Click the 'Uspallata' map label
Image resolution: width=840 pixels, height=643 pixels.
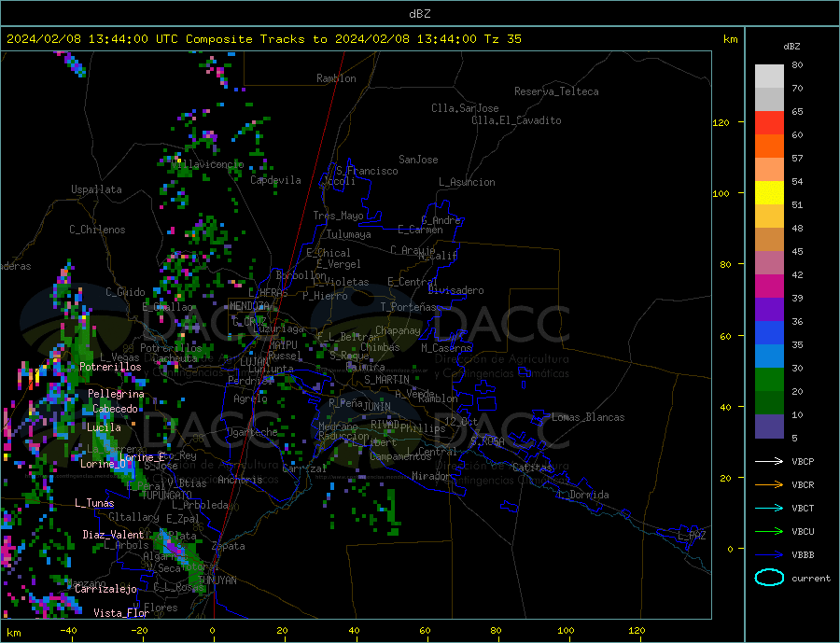point(96,189)
